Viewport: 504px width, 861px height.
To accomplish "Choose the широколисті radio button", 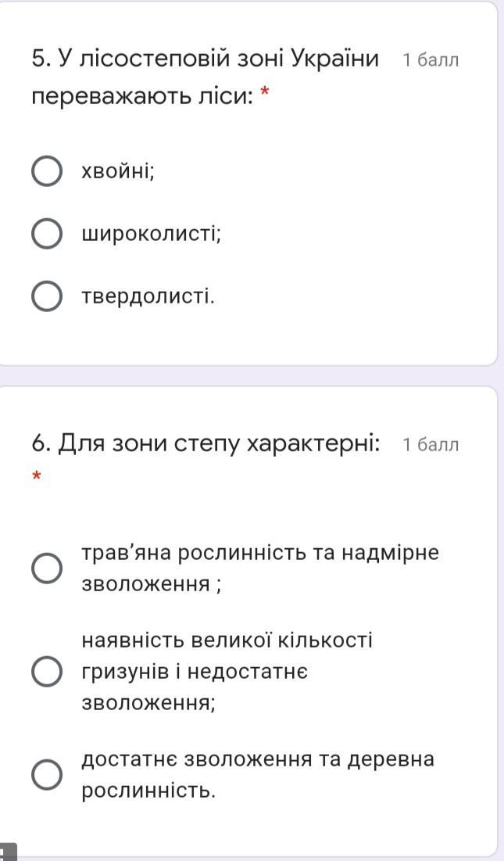I will tap(47, 234).
